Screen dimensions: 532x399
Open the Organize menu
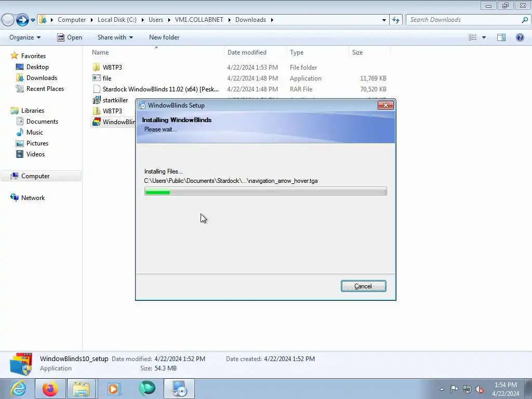click(25, 37)
